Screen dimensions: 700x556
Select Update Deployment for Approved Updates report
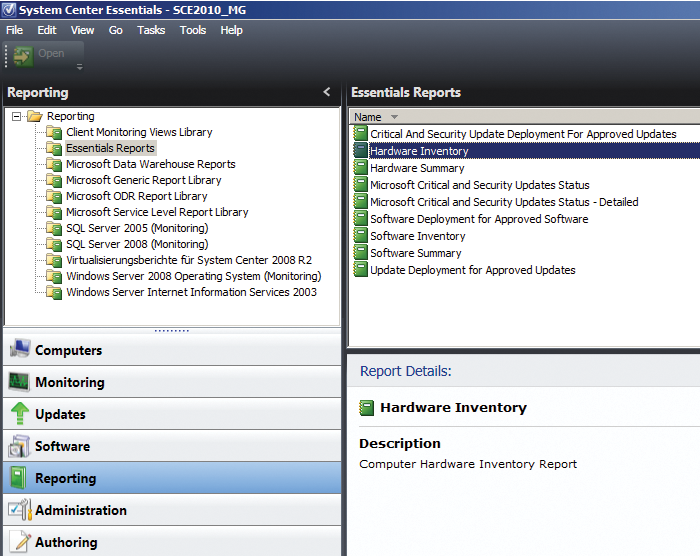[x=472, y=270]
